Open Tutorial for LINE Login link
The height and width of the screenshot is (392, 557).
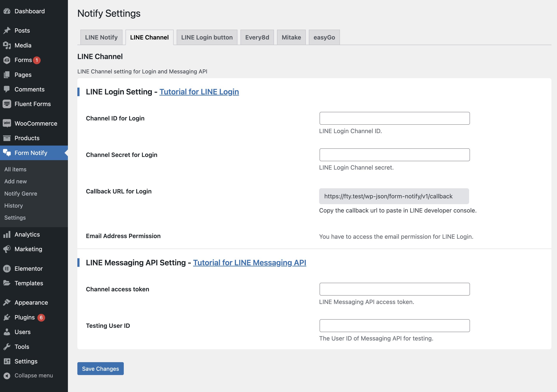[199, 92]
